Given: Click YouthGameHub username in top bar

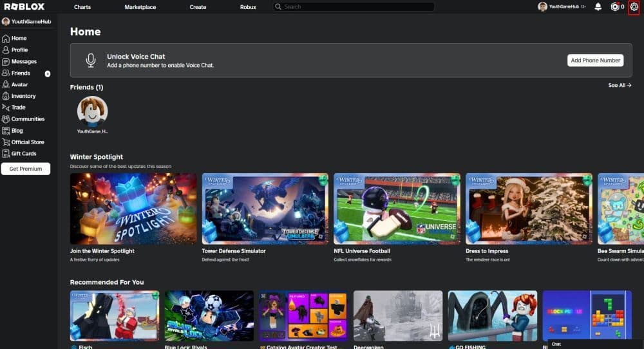Looking at the screenshot, I should [x=564, y=6].
